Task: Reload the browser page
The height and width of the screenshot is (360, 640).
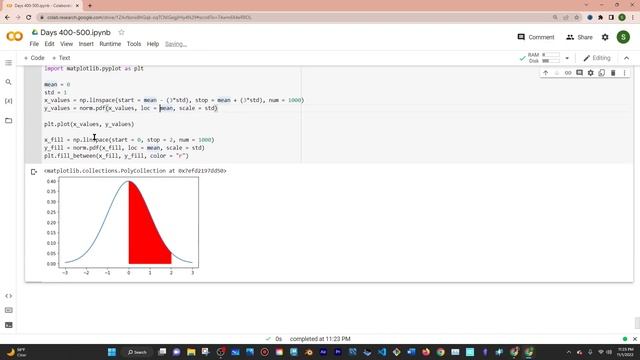Action: point(29,18)
